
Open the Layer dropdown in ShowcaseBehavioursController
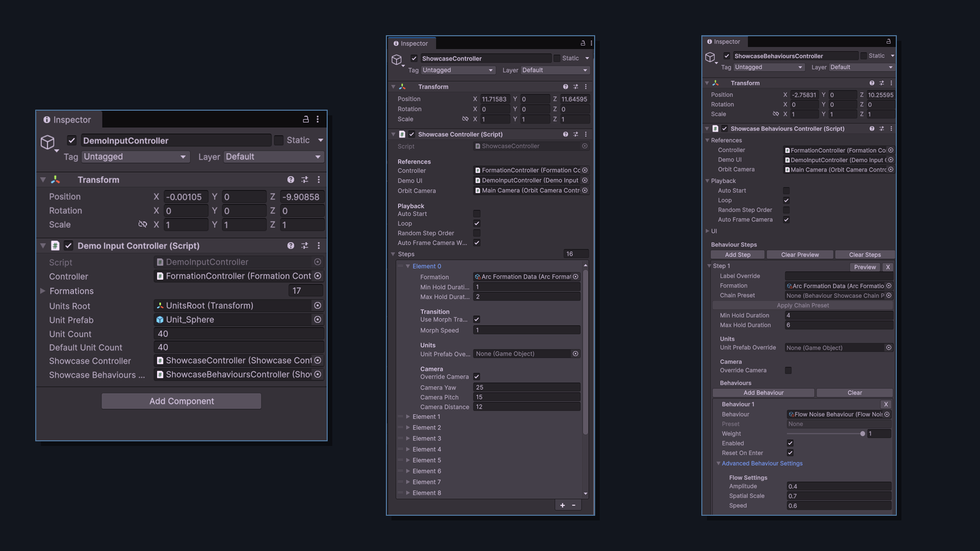862,67
